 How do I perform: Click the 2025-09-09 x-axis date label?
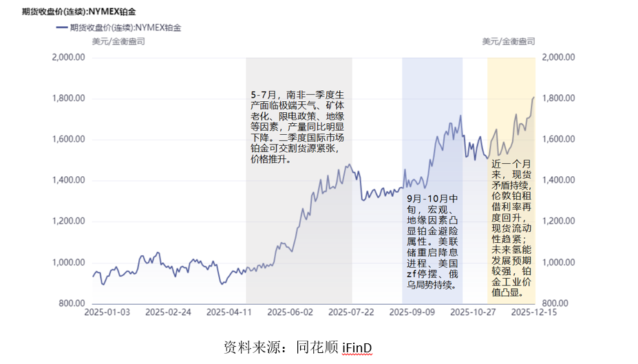coord(412,312)
